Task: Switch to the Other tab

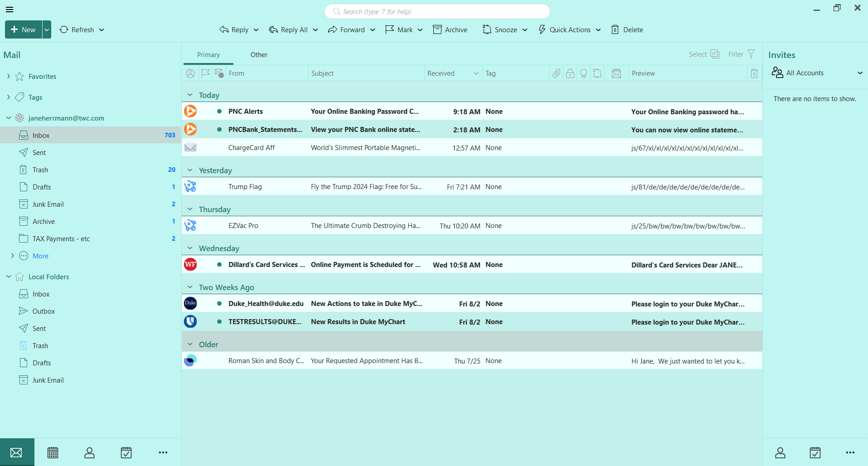Action: (x=259, y=55)
